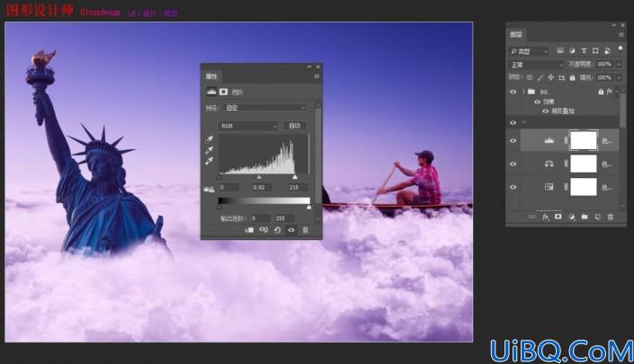
Task: Click the Auto levels button
Action: click(294, 126)
